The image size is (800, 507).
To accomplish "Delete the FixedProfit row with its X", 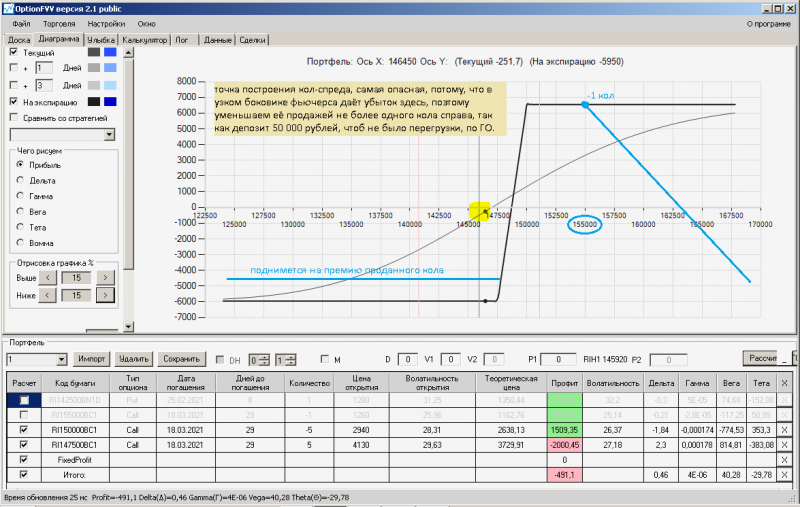I will pos(785,460).
